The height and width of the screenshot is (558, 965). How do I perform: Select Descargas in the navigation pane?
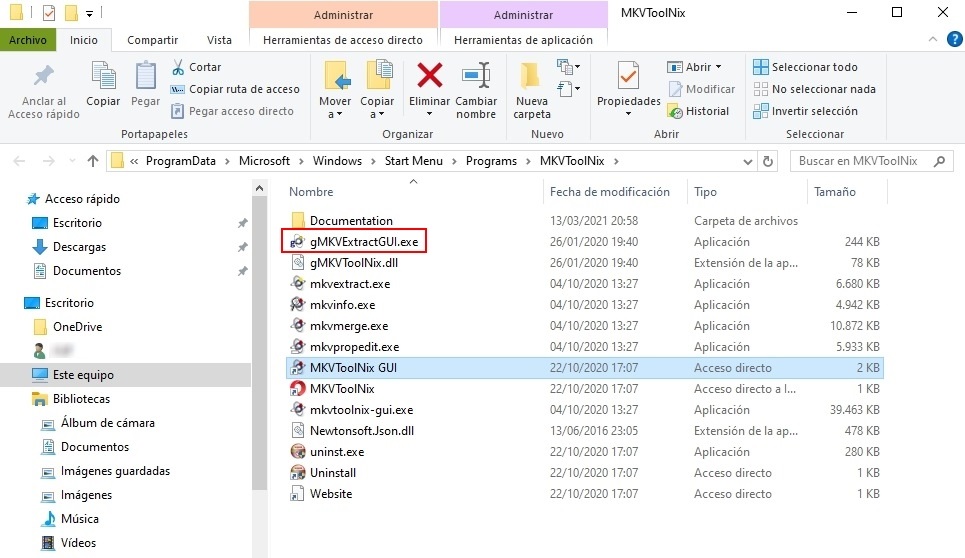tap(79, 247)
